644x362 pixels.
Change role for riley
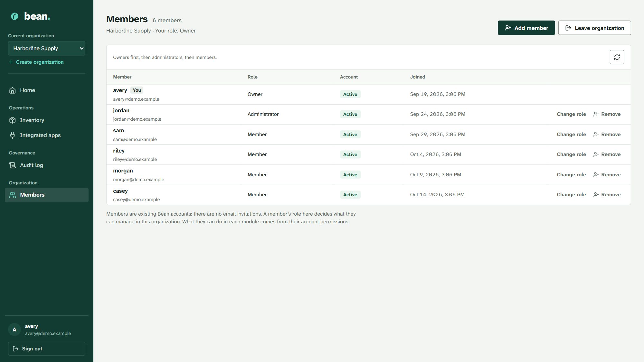click(571, 154)
